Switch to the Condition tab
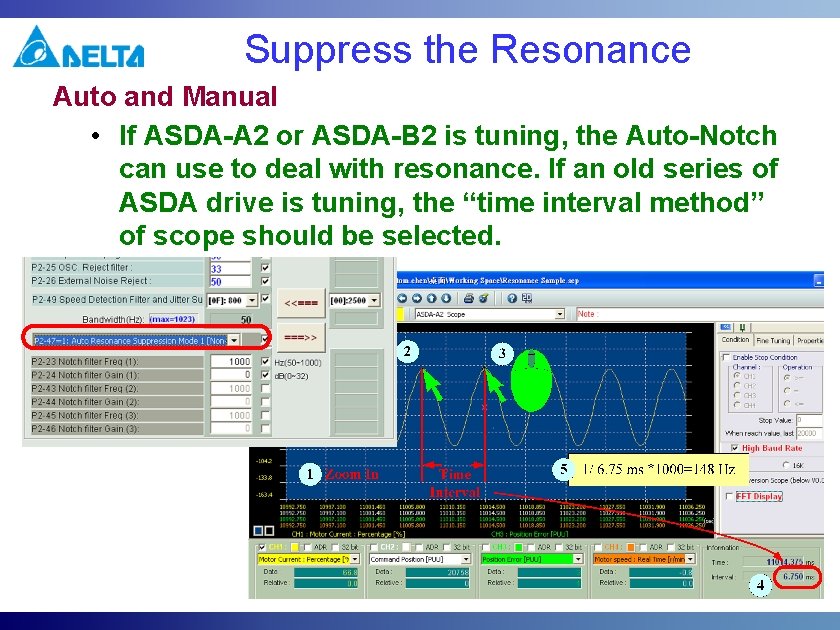The height and width of the screenshot is (630, 840). pos(735,340)
